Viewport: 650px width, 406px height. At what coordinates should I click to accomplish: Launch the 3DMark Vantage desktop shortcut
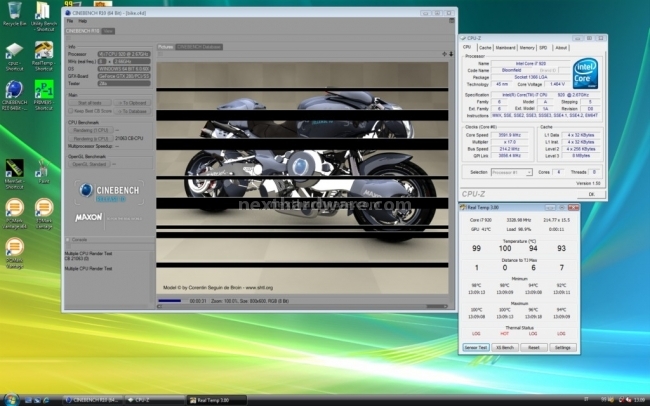coord(44,213)
